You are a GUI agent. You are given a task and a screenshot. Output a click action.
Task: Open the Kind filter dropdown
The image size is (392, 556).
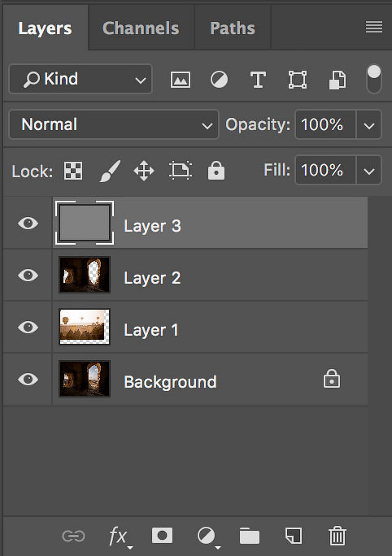81,79
